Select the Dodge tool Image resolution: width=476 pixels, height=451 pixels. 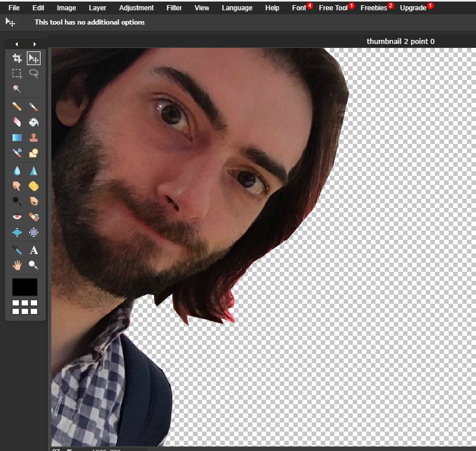17,201
